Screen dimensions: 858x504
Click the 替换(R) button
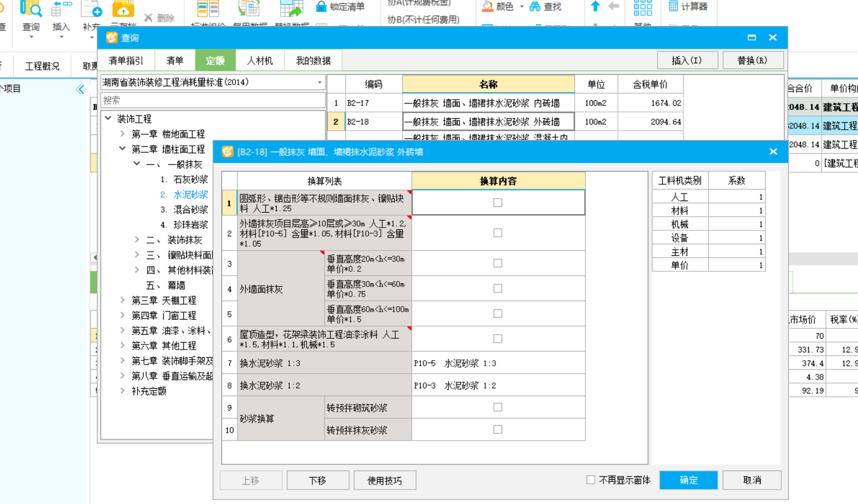[x=753, y=60]
